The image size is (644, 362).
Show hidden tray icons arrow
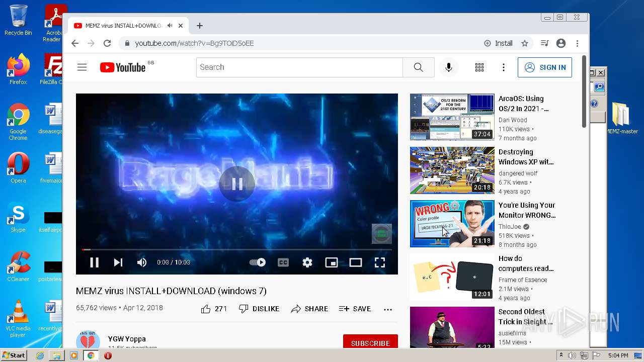[x=561, y=355]
